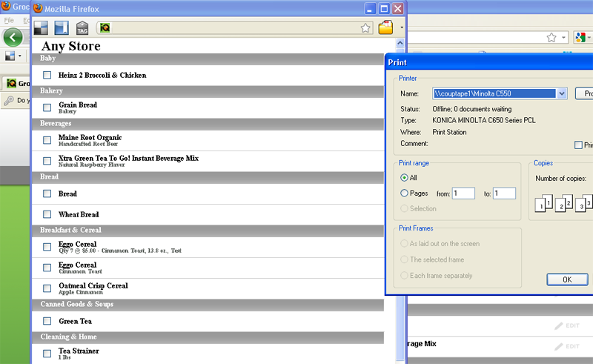Viewport: 593px width, 364px height.
Task: Open the yellow folder bookmarks icon
Action: click(x=385, y=27)
